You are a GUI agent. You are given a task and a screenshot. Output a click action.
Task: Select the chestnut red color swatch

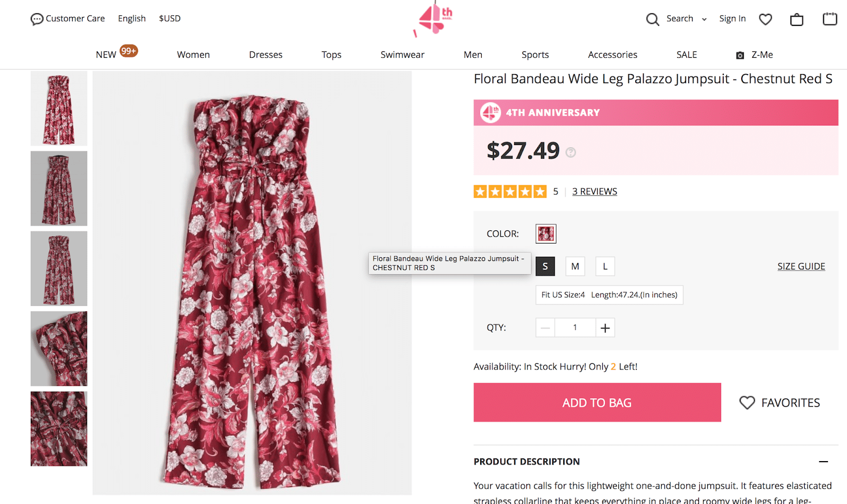pos(546,233)
